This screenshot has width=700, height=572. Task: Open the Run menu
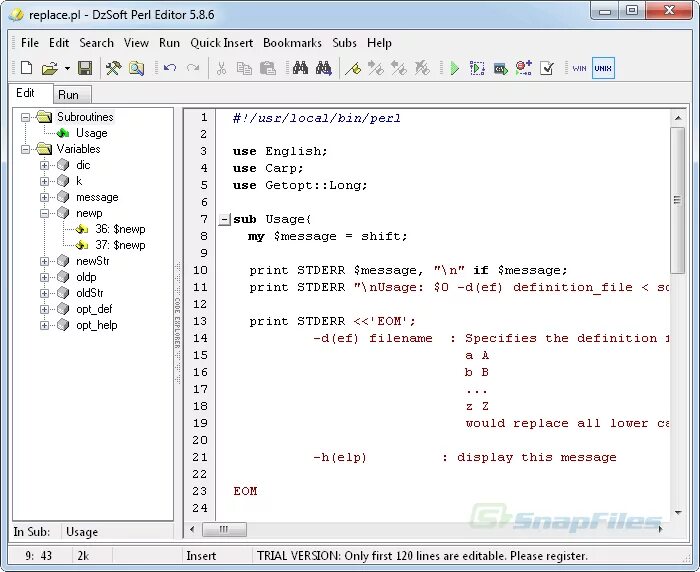(169, 43)
